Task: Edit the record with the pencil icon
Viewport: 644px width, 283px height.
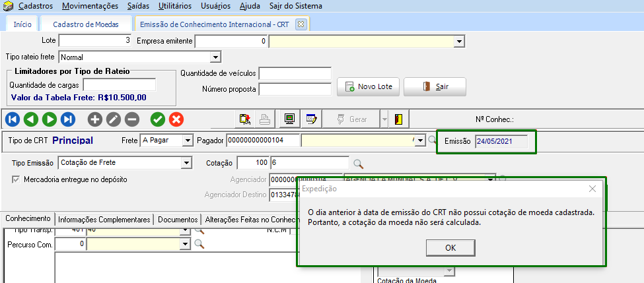Action: point(114,119)
